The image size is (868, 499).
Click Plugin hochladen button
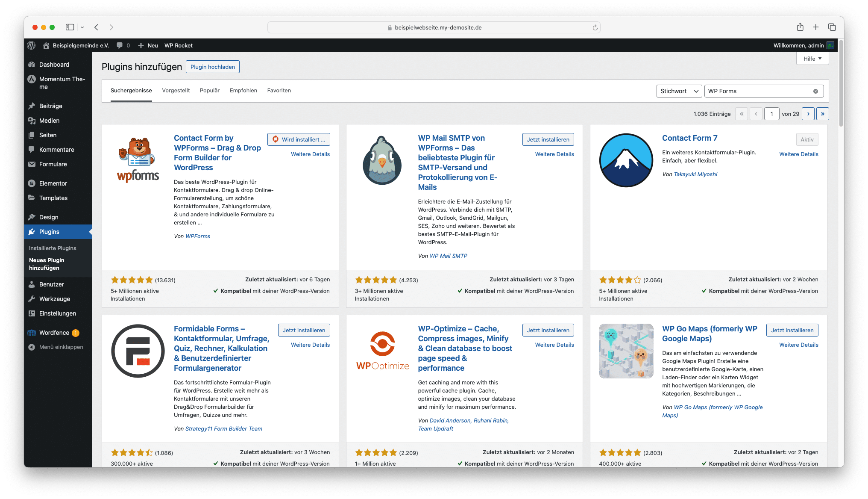tap(213, 67)
